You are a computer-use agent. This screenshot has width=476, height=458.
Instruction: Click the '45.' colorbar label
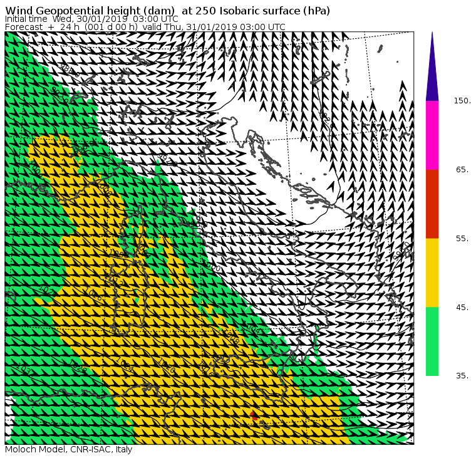(x=462, y=308)
